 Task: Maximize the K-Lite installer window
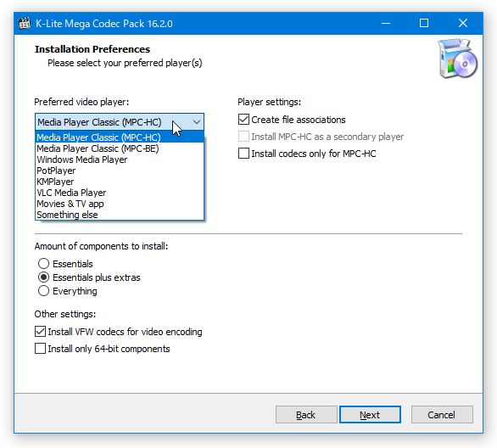tap(424, 24)
